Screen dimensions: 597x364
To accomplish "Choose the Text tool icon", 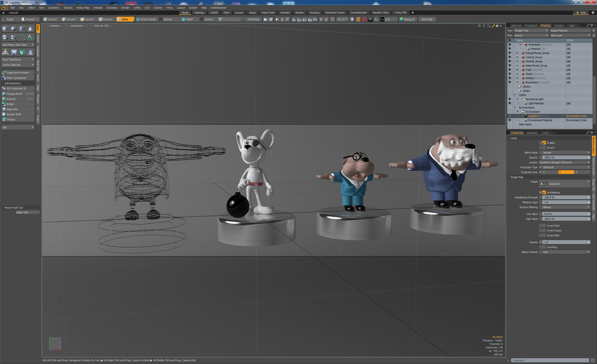I will pos(30,37).
